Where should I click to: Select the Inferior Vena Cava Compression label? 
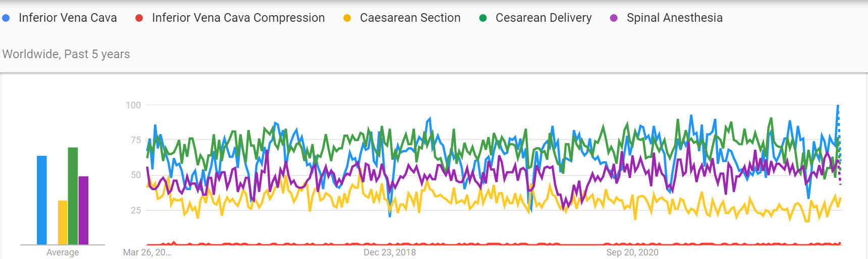pos(238,18)
